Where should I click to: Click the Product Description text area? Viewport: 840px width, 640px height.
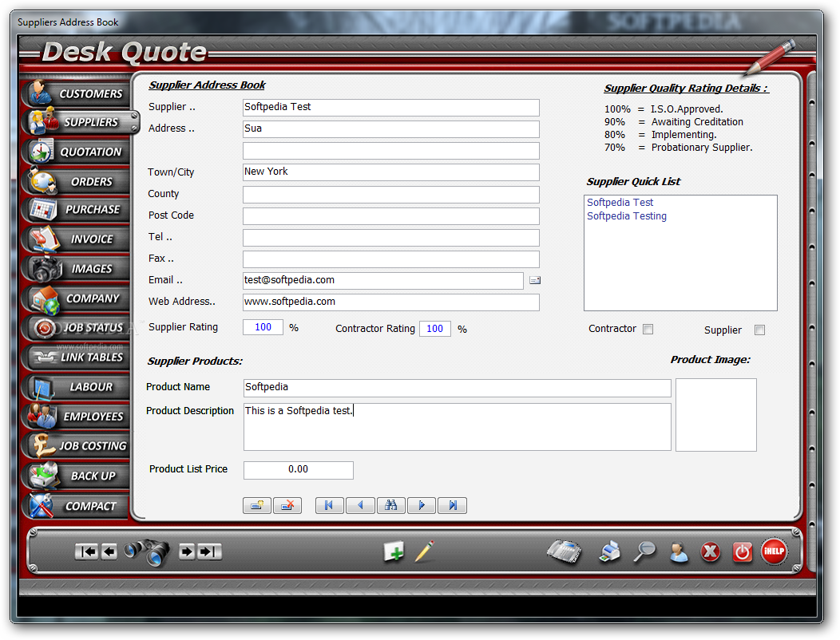coord(457,427)
